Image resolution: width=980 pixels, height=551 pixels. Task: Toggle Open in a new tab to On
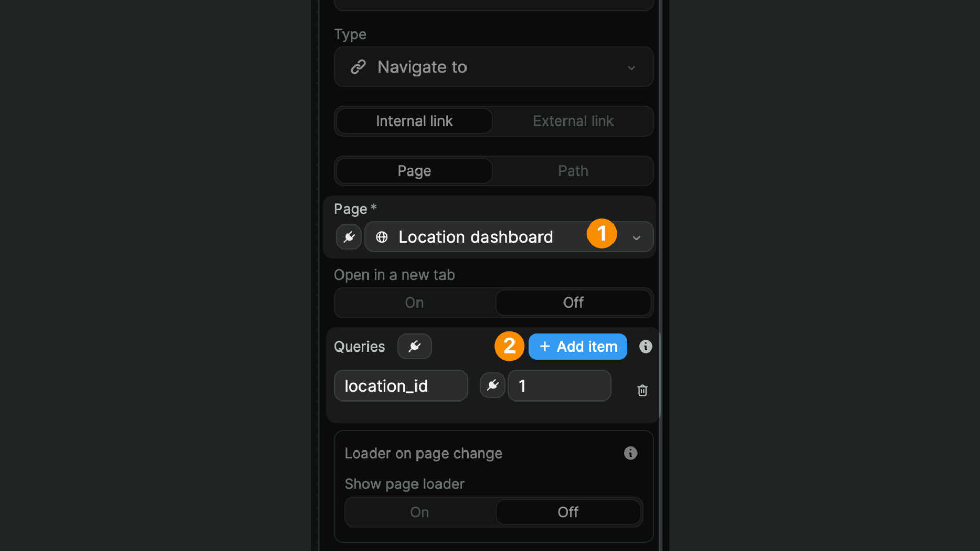coord(414,302)
